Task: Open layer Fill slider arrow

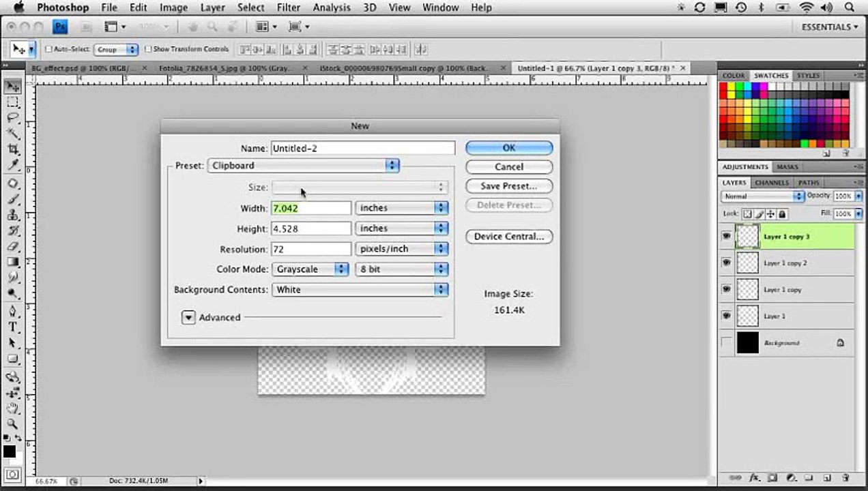Action: pos(858,213)
